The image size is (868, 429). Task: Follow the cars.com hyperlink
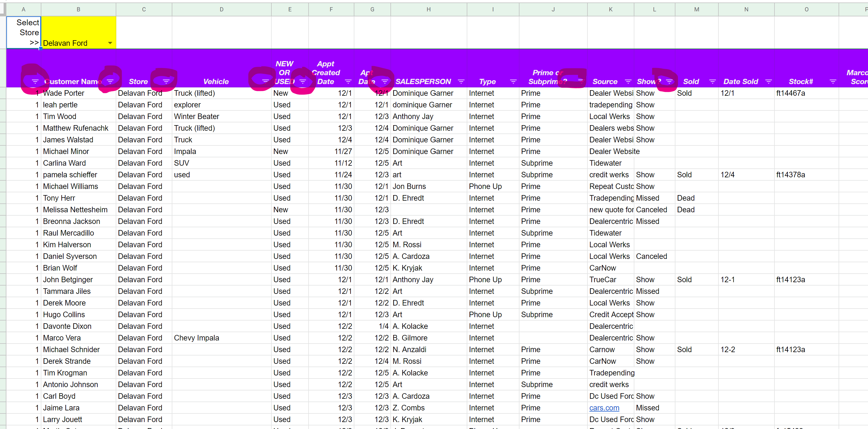click(604, 408)
